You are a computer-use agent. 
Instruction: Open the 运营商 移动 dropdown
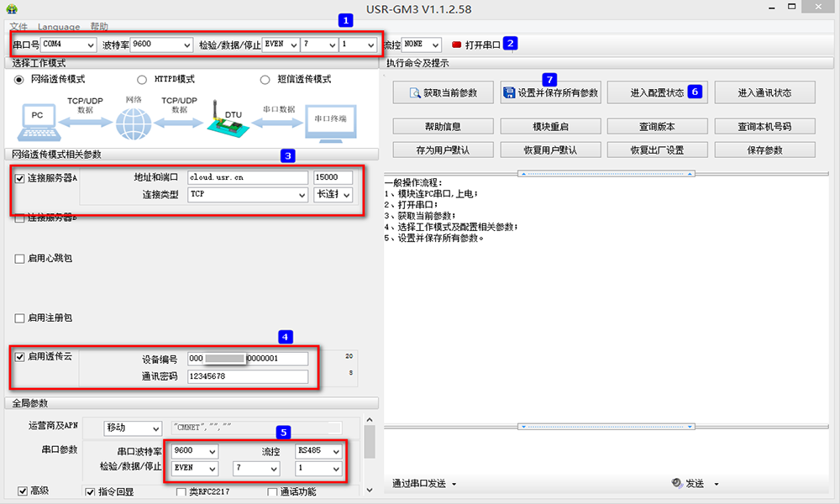132,428
